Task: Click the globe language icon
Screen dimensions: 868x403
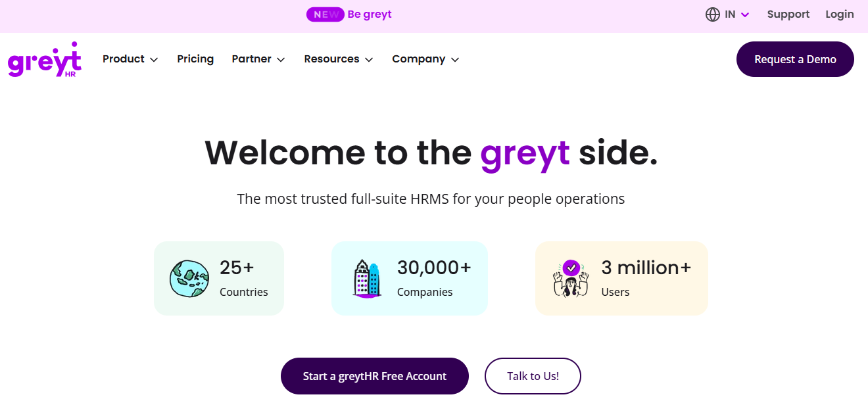Action: click(x=713, y=14)
